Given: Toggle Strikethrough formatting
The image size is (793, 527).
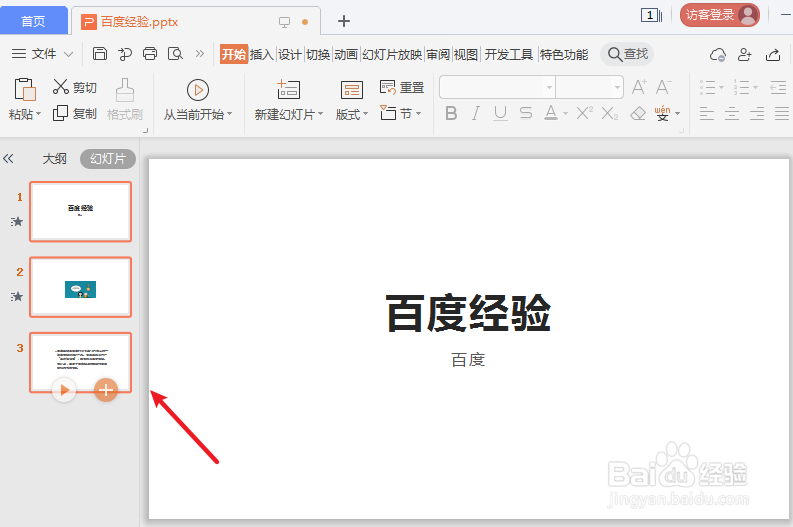Looking at the screenshot, I should [x=526, y=113].
